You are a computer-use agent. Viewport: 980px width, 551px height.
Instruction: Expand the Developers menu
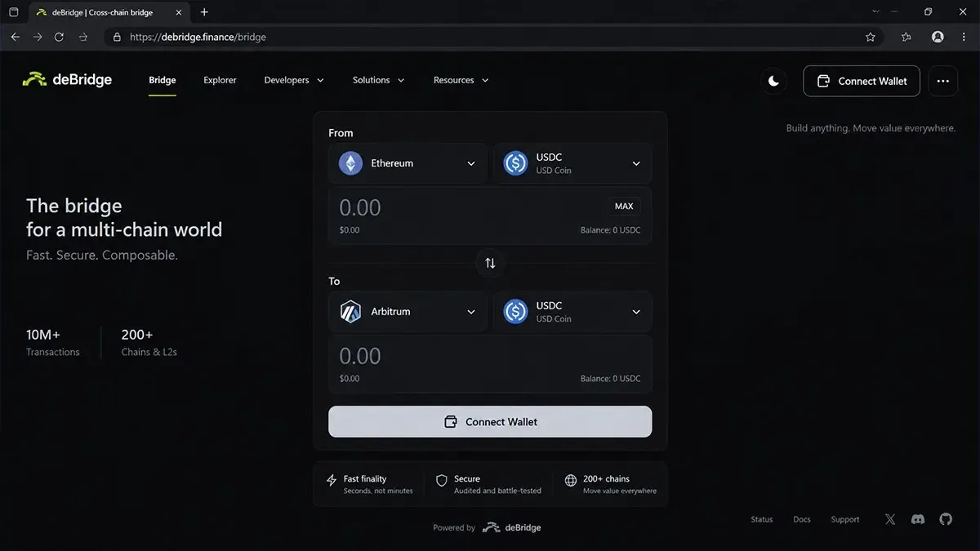point(294,80)
